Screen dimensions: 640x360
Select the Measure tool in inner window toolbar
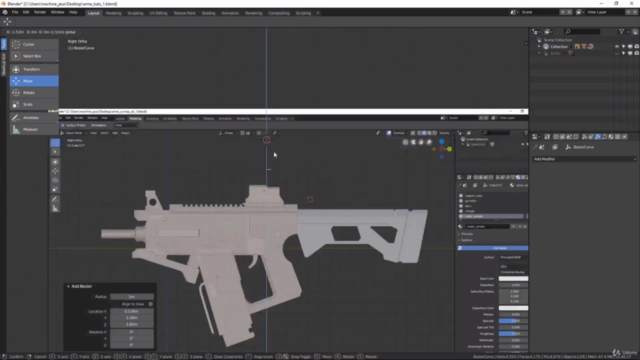pos(55,208)
